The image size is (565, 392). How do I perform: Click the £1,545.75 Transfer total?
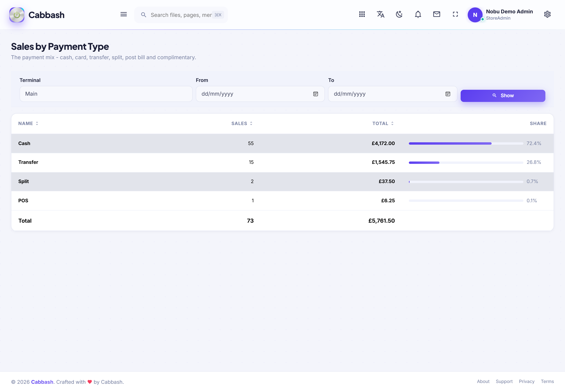pyautogui.click(x=383, y=162)
